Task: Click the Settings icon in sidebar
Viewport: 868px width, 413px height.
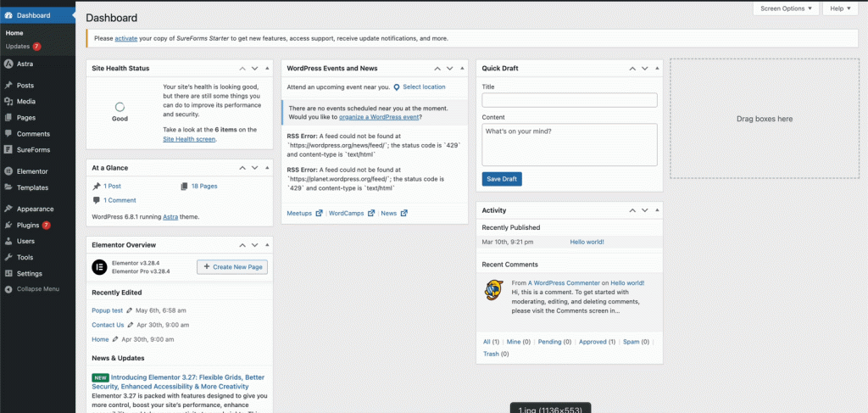Action: click(8, 273)
